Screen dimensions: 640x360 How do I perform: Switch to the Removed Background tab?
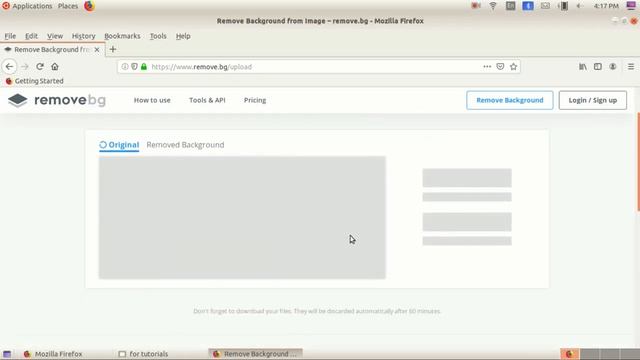(x=185, y=145)
